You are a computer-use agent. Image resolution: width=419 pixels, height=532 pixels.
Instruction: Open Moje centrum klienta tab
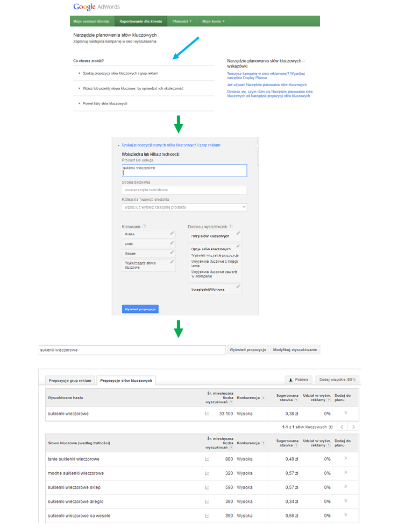(91, 22)
